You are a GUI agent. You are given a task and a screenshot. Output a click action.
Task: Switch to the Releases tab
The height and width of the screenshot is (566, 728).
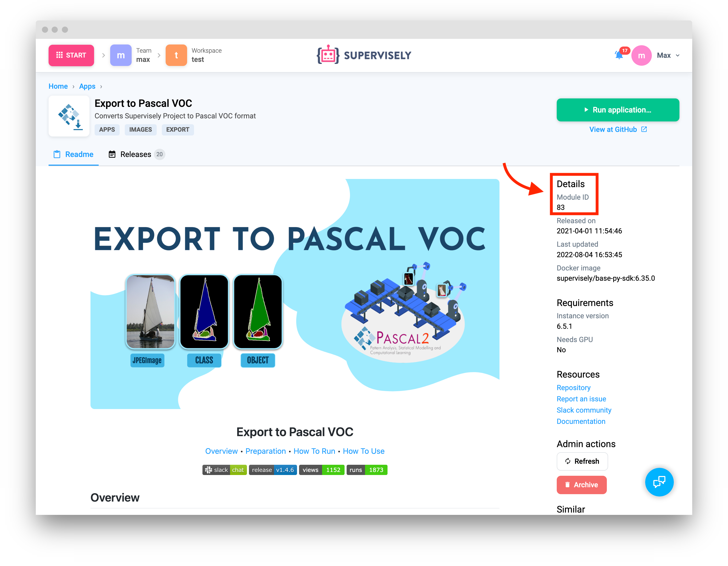pos(136,154)
